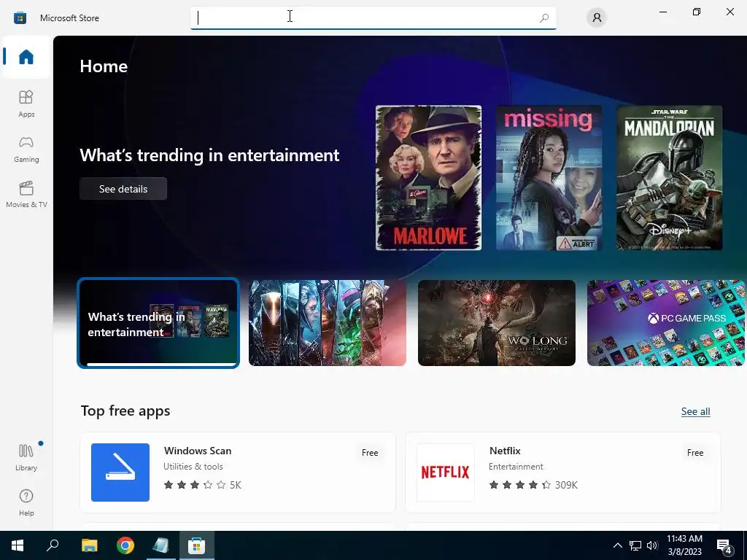
Task: Click the Entertainment category under Netflix
Action: 516,467
